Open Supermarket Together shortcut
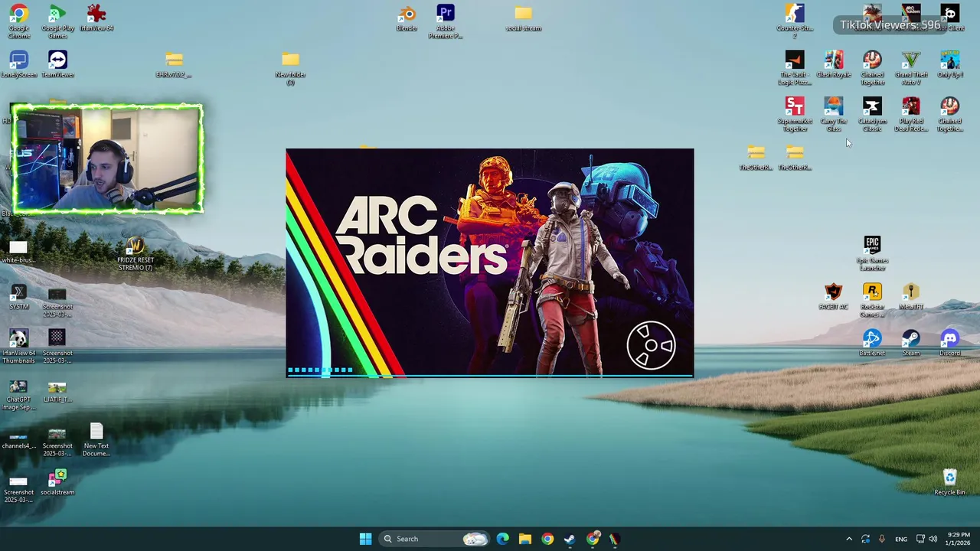This screenshot has height=551, width=980. tap(795, 115)
